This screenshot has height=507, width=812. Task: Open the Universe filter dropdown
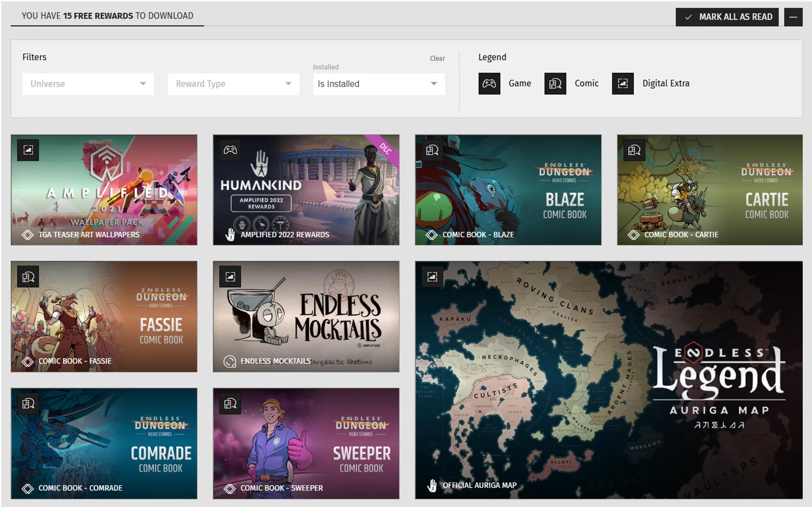[x=88, y=84]
